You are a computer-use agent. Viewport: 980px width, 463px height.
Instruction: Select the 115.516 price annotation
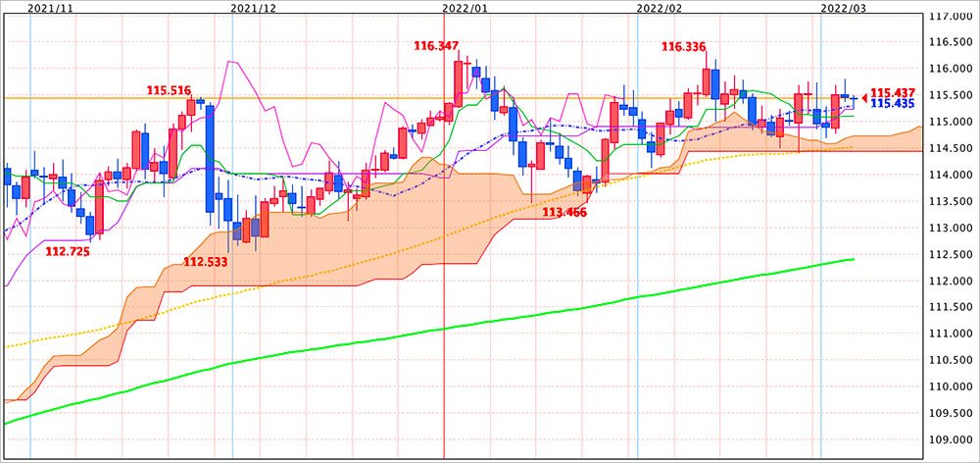[168, 90]
